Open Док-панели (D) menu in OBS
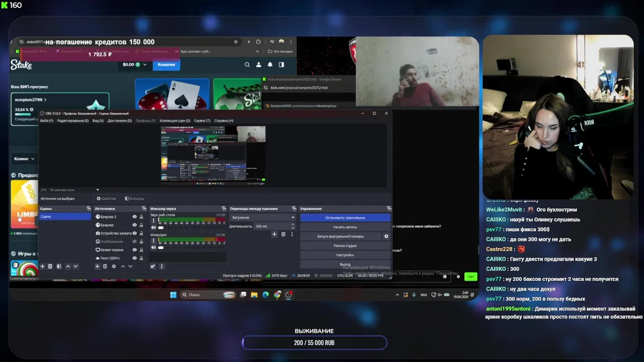The height and width of the screenshot is (362, 644). coord(120,121)
